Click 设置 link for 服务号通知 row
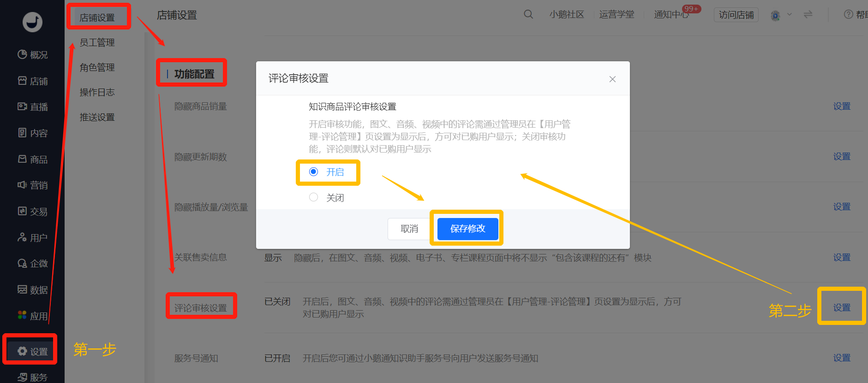 point(842,358)
